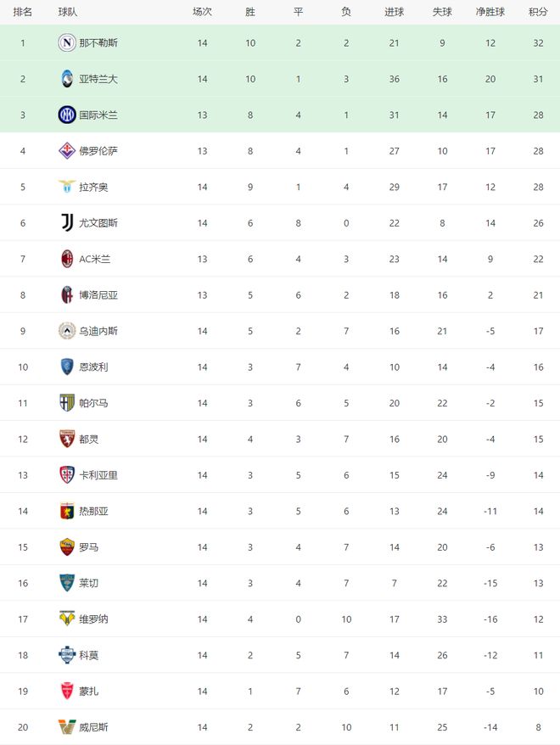Viewport: 560px width, 745px height.
Task: Click the Venezia logo in last row
Action: pos(67,727)
